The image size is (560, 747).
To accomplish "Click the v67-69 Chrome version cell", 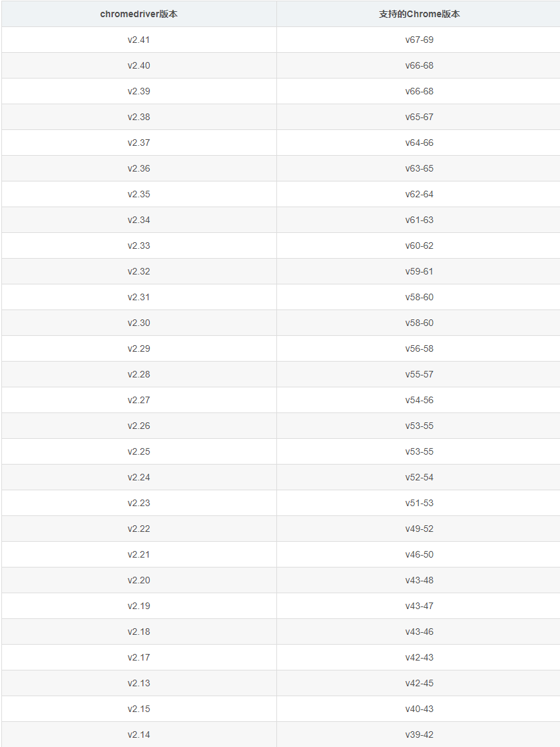I will pyautogui.click(x=419, y=40).
